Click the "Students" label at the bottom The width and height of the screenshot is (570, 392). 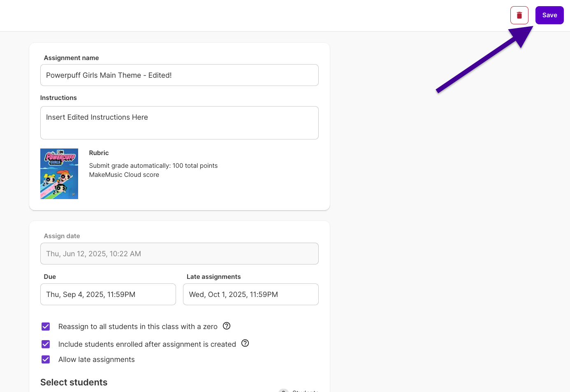pos(305,390)
